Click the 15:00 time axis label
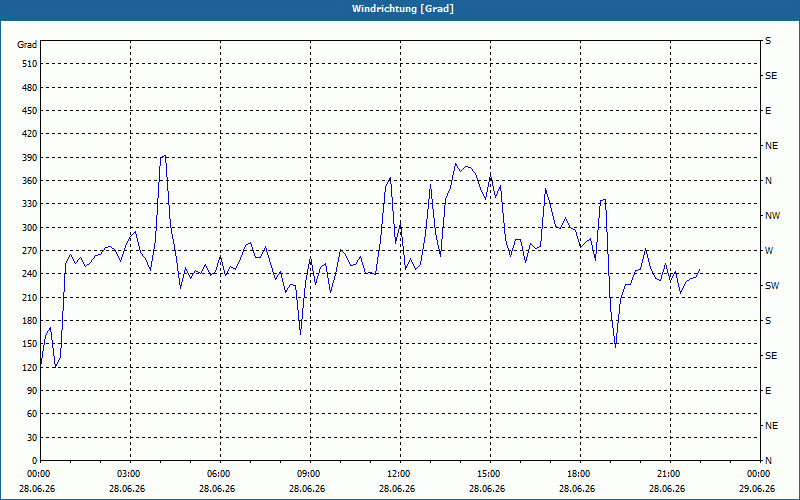The image size is (800, 500). pyautogui.click(x=490, y=473)
